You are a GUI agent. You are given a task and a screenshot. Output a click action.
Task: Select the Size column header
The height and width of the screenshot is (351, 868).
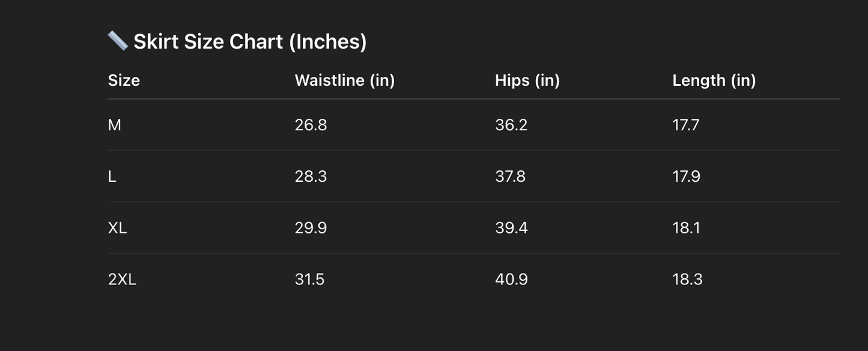click(x=124, y=80)
